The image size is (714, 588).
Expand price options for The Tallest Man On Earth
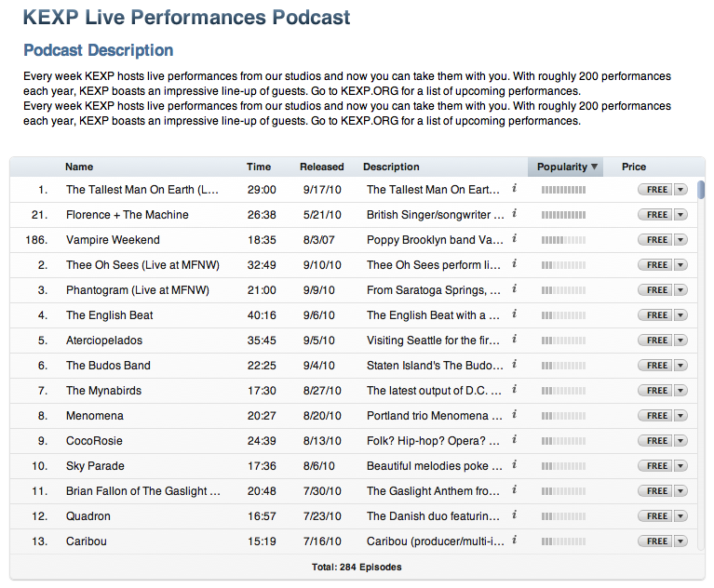[x=680, y=190]
